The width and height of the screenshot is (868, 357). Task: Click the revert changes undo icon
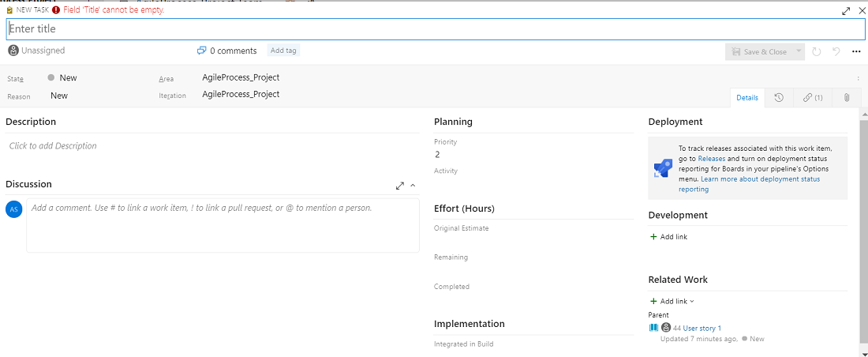pyautogui.click(x=836, y=51)
